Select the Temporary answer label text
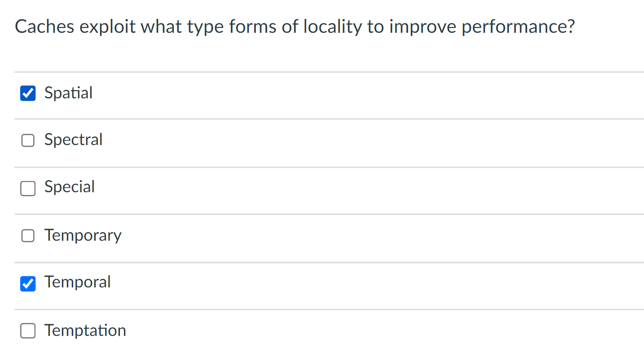This screenshot has height=344, width=644. (x=83, y=235)
